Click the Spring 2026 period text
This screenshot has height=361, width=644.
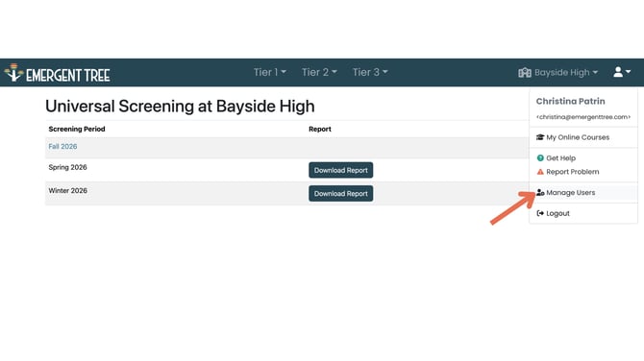68,167
